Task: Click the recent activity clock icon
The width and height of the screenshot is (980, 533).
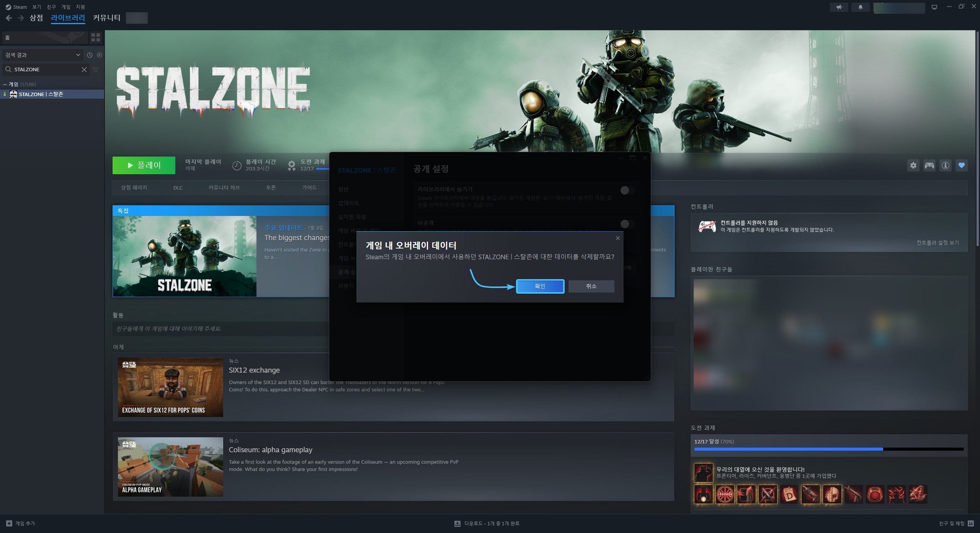Action: pos(90,55)
